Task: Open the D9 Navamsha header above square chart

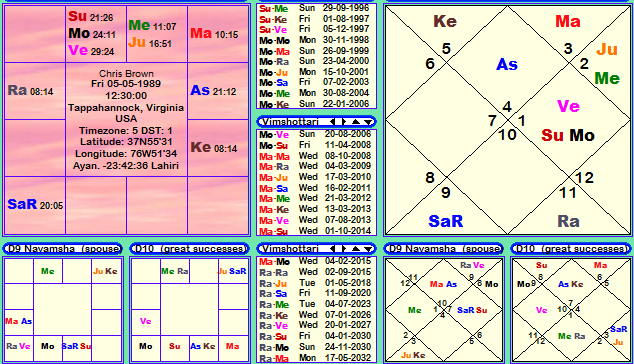Action: coord(63,249)
